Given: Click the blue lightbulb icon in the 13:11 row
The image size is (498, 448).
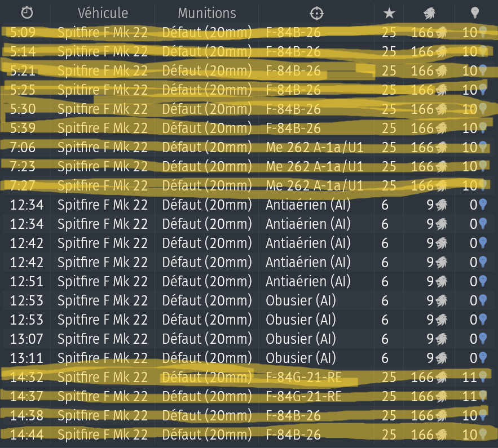Looking at the screenshot, I should pos(482,358).
